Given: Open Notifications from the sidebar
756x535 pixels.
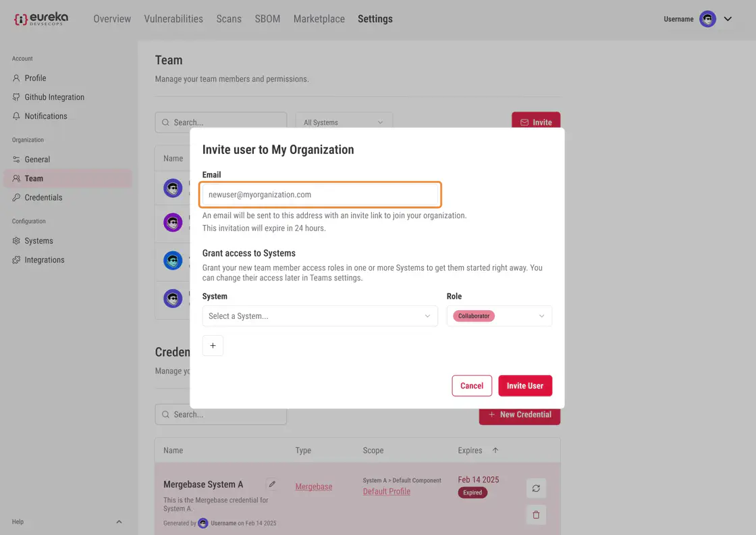Looking at the screenshot, I should 46,116.
